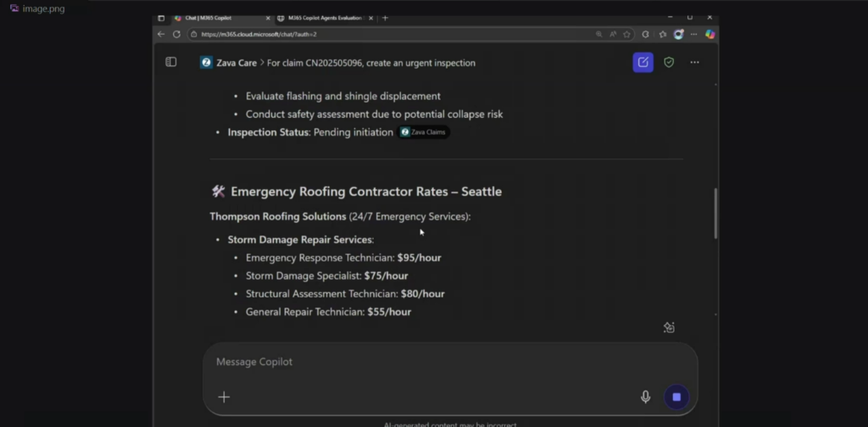Open the three-dot more options menu

pyautogui.click(x=694, y=62)
